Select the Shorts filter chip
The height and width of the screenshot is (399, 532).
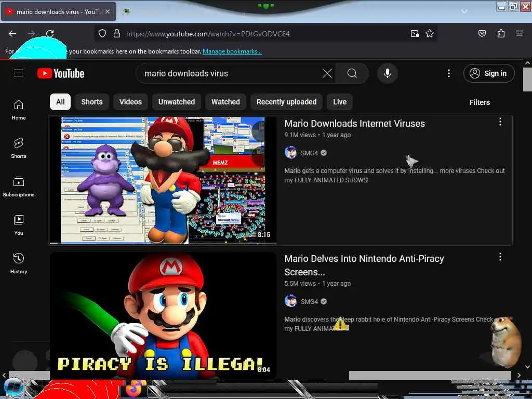click(92, 102)
